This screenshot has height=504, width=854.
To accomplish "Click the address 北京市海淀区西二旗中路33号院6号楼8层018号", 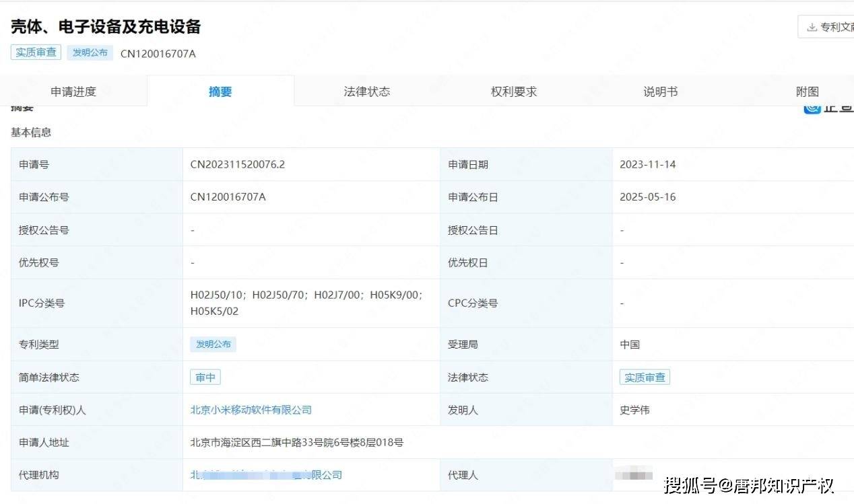I will pyautogui.click(x=297, y=443).
